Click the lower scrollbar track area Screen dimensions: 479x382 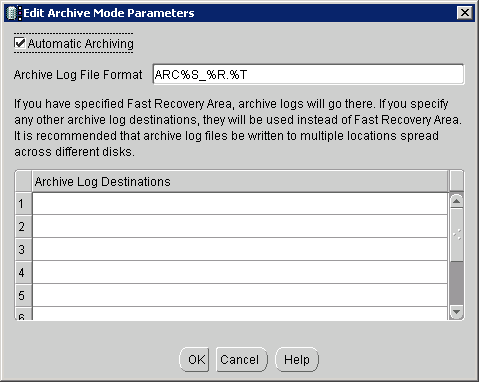point(456,283)
